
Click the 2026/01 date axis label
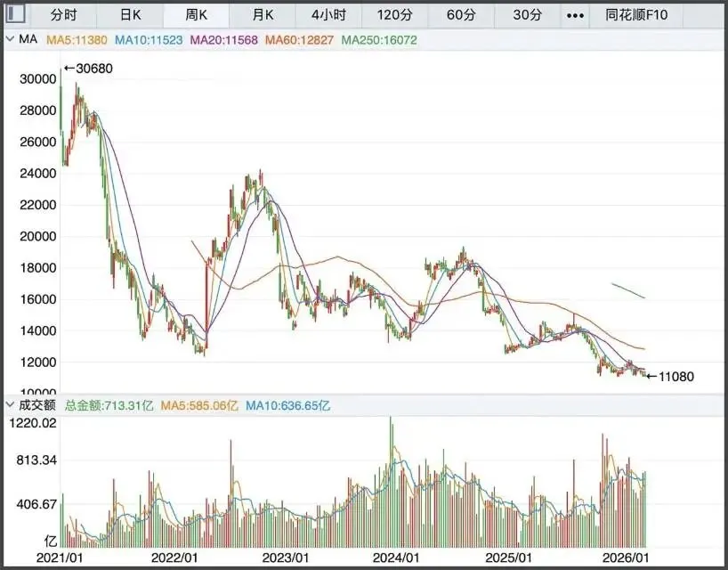pyautogui.click(x=625, y=557)
